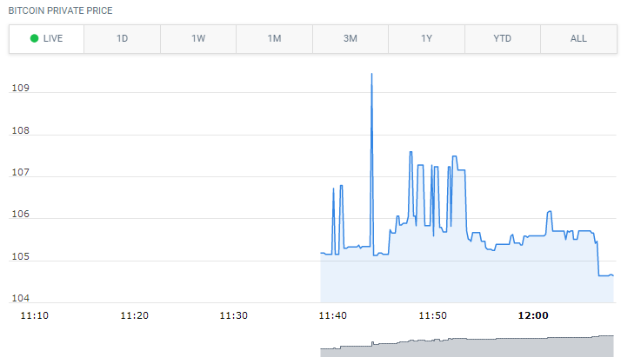Image resolution: width=621 pixels, height=364 pixels.
Task: Select the 1M time range tab
Action: pos(274,39)
